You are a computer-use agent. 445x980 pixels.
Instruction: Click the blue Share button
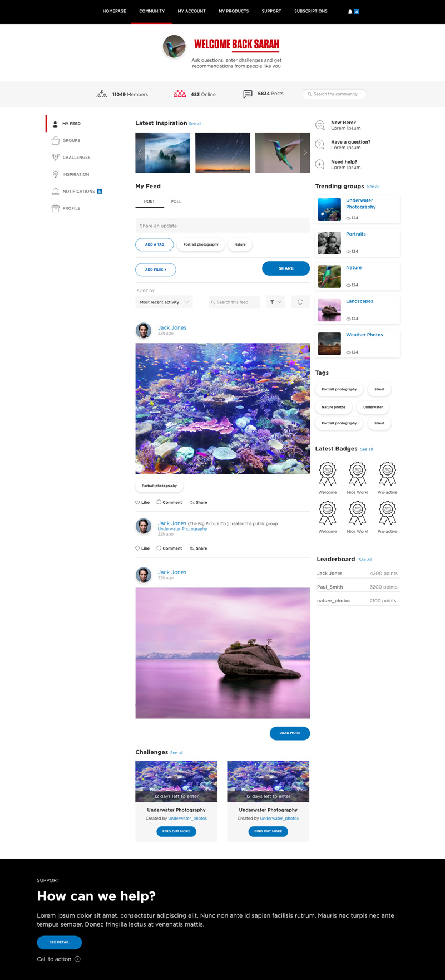286,268
